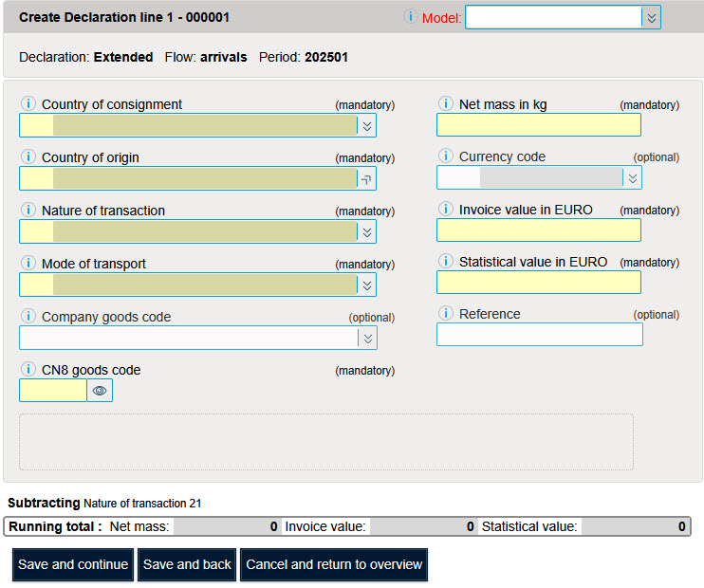Click info icon for Invoice value in EURO

tap(445, 210)
